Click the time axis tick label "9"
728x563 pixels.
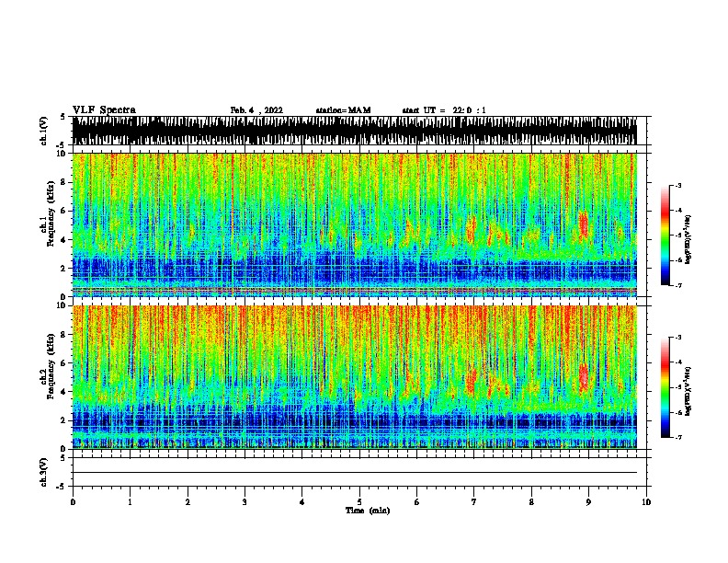coord(588,502)
